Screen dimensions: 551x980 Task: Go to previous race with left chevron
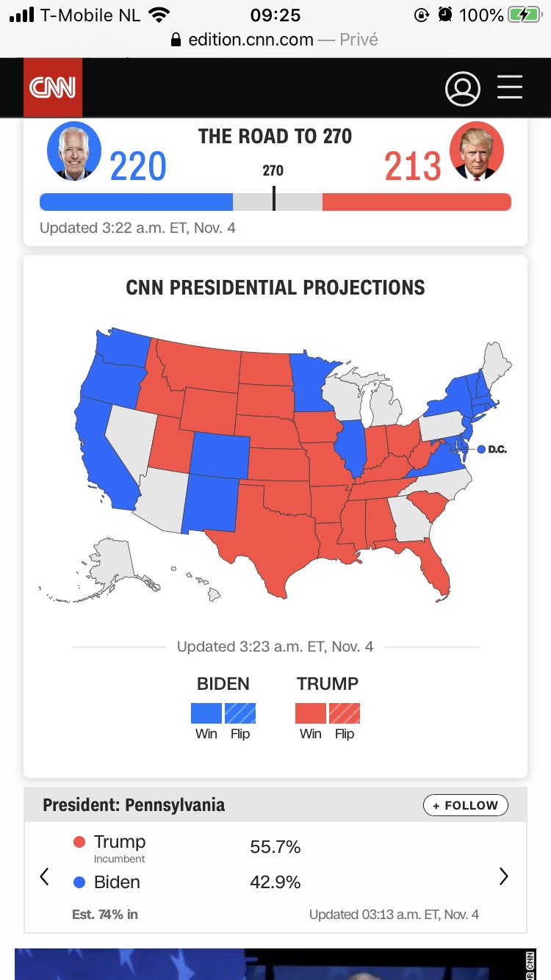(x=44, y=876)
